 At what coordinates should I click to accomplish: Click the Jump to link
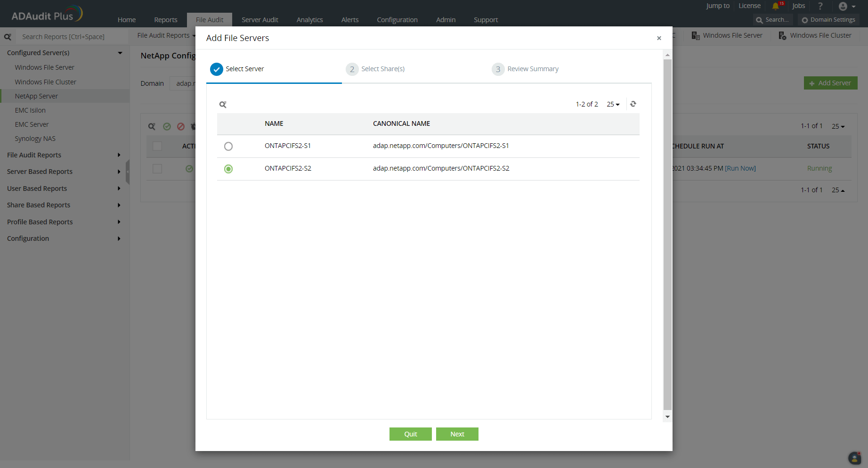click(x=718, y=6)
